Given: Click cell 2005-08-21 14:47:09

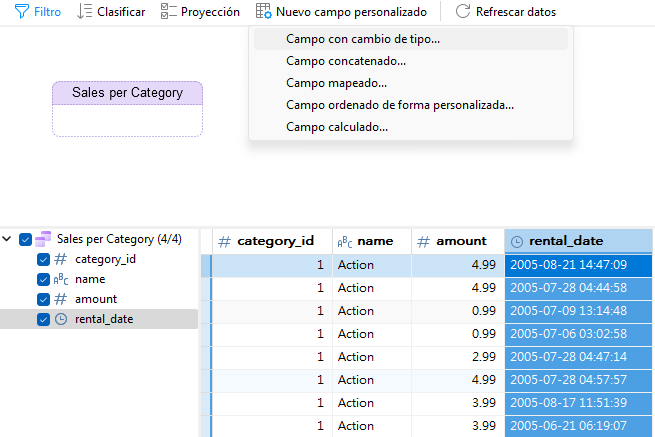Looking at the screenshot, I should coord(579,265).
